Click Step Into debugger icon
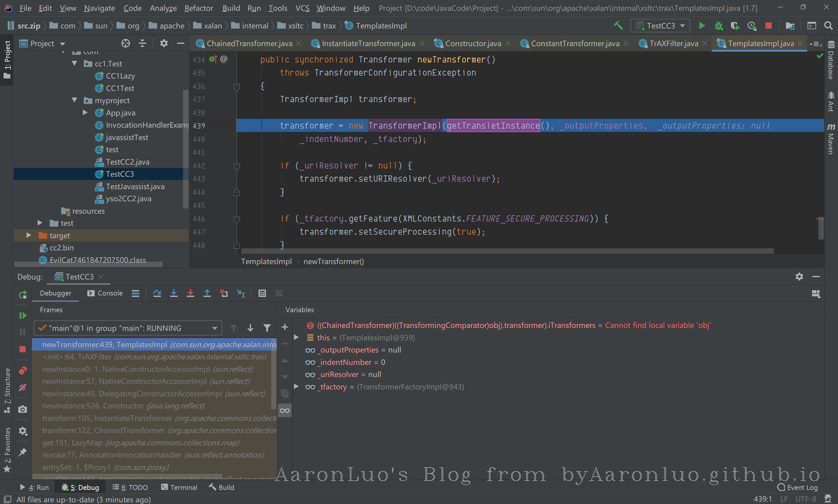Screen dimensions: 838x504 tap(173, 294)
